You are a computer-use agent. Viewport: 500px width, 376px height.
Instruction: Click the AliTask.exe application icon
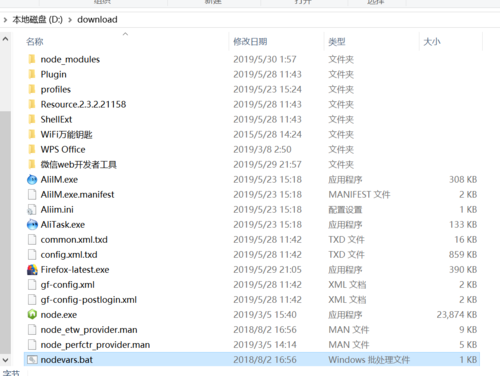pos(32,224)
